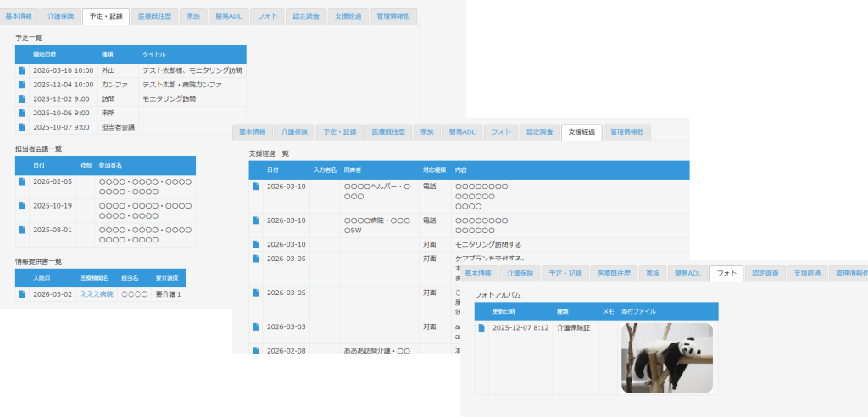Follow the えええ病院 medical institution link
Viewport: 868px width, 418px height.
pos(96,294)
